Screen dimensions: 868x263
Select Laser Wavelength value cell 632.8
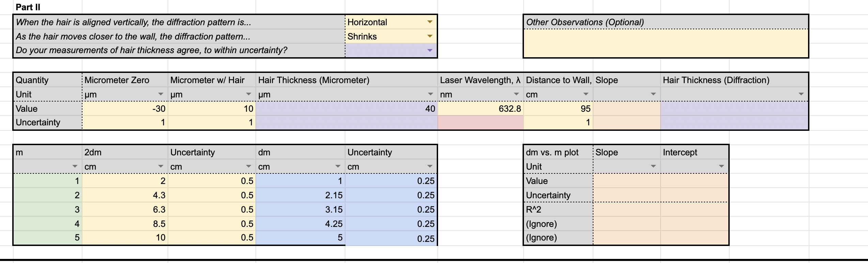click(x=481, y=109)
